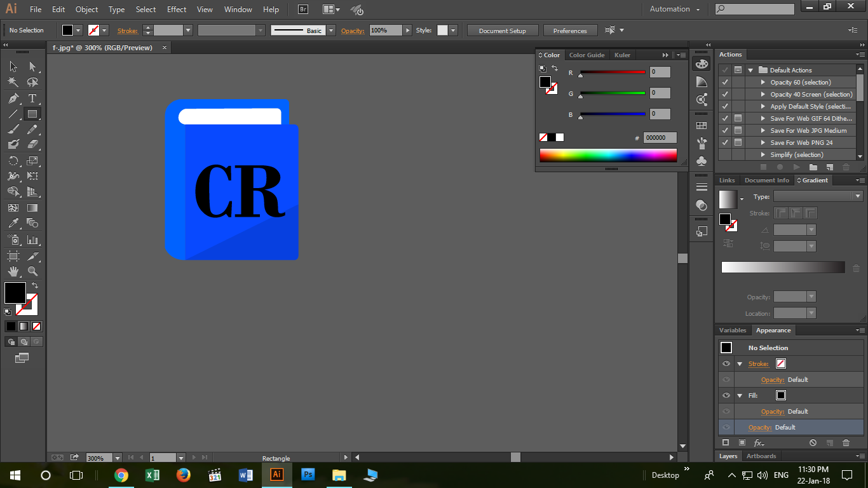Select the Type tool
Viewport: 868px width, 488px height.
(x=32, y=98)
